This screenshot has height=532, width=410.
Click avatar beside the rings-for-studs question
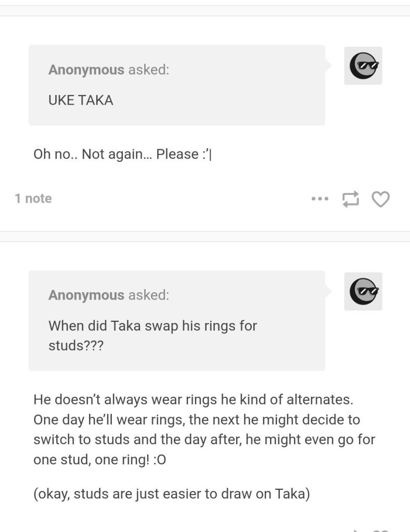363,291
